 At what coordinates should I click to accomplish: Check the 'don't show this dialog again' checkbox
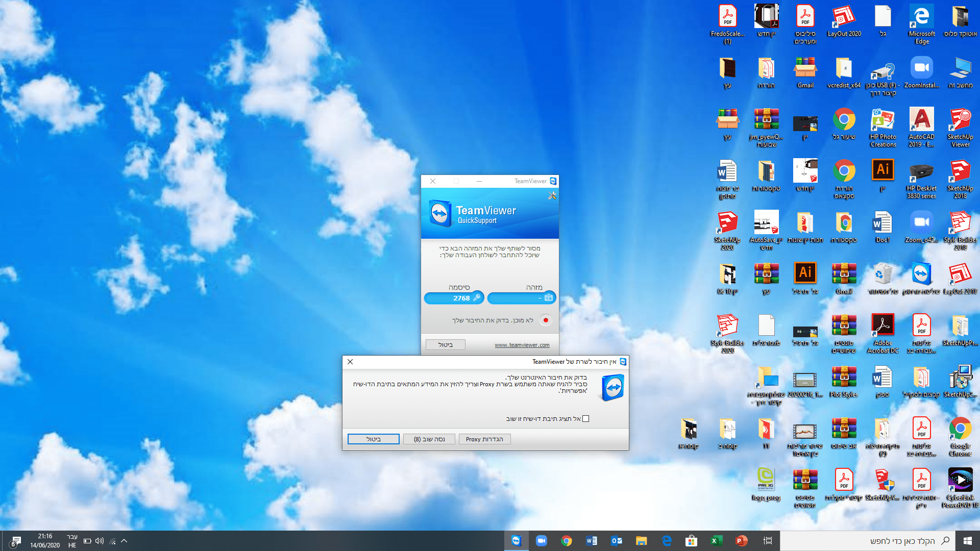(x=585, y=419)
